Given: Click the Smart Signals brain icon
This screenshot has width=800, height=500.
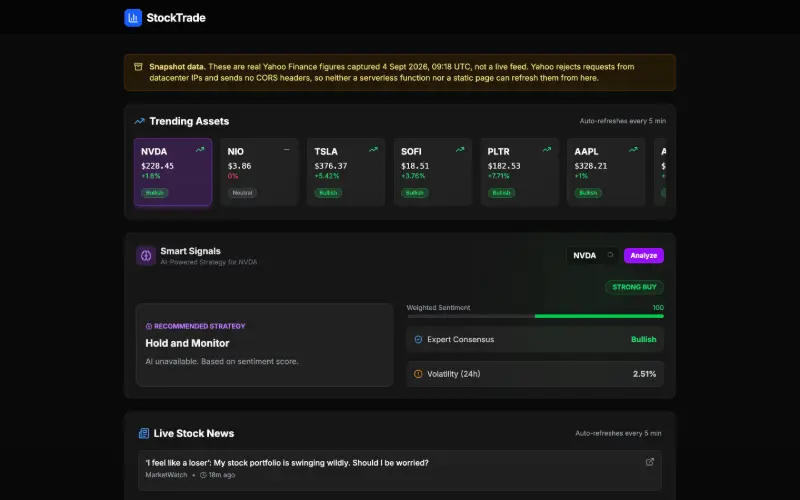Looking at the screenshot, I should (146, 256).
